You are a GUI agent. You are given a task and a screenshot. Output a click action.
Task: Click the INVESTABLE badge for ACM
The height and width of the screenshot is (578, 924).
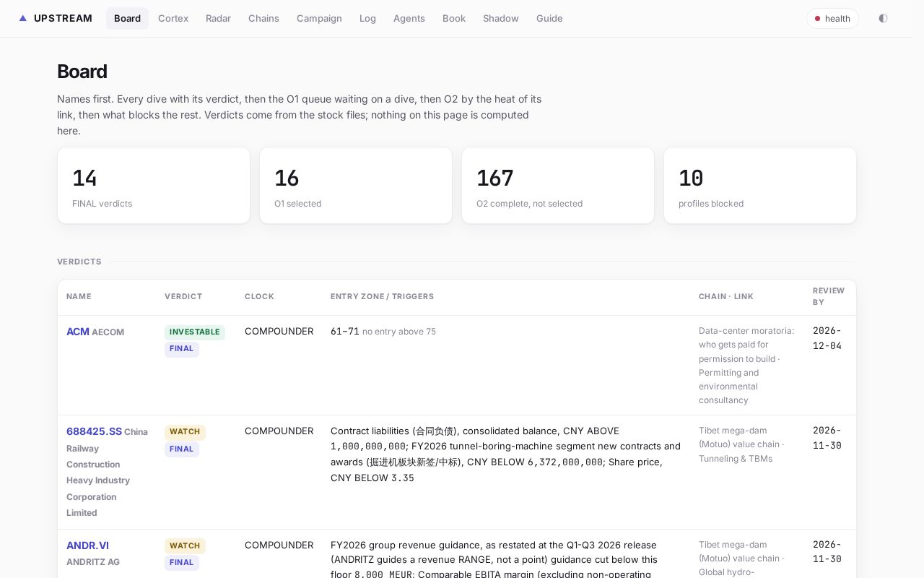pyautogui.click(x=195, y=332)
